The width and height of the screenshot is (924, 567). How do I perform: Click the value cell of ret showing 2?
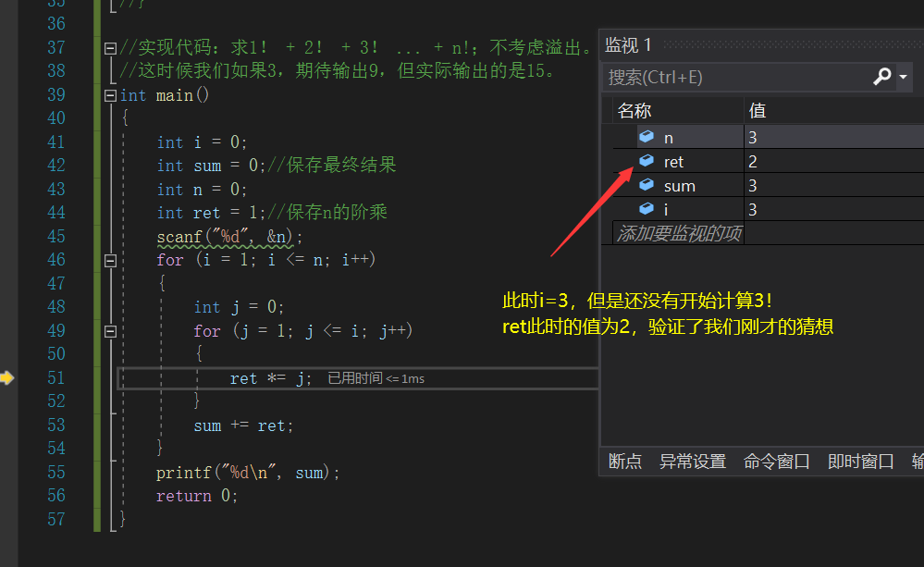pyautogui.click(x=834, y=162)
